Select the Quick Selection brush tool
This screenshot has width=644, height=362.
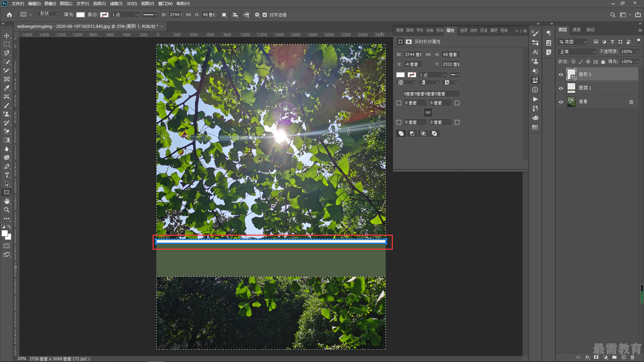click(7, 62)
